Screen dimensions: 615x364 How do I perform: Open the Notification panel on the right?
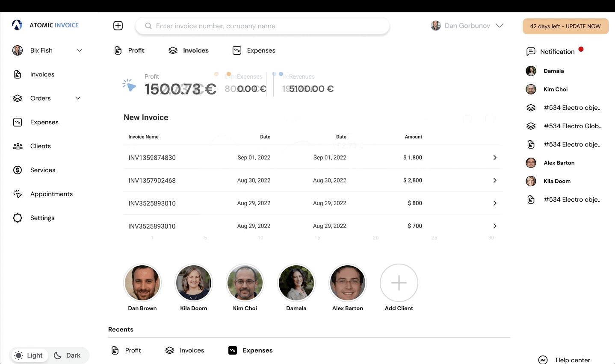click(x=555, y=51)
